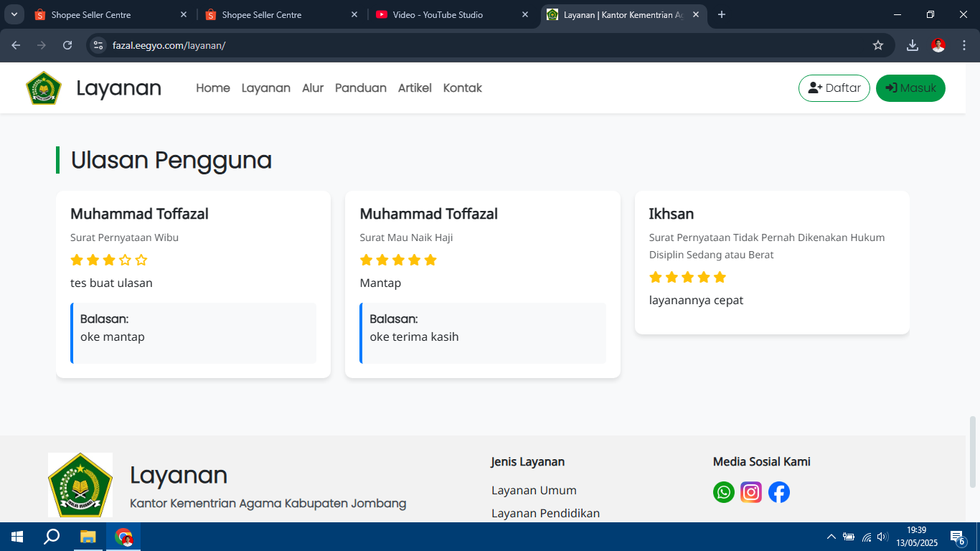Click the Daftar register button

click(834, 88)
